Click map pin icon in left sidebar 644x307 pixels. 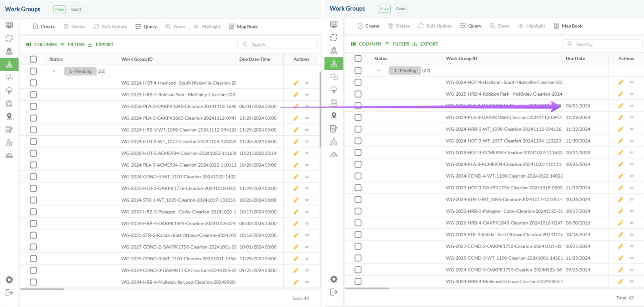9,117
